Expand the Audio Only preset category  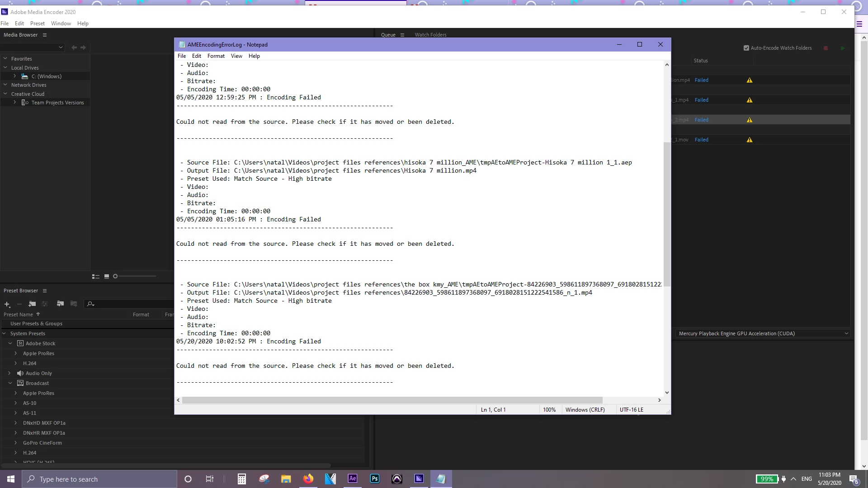tap(9, 373)
